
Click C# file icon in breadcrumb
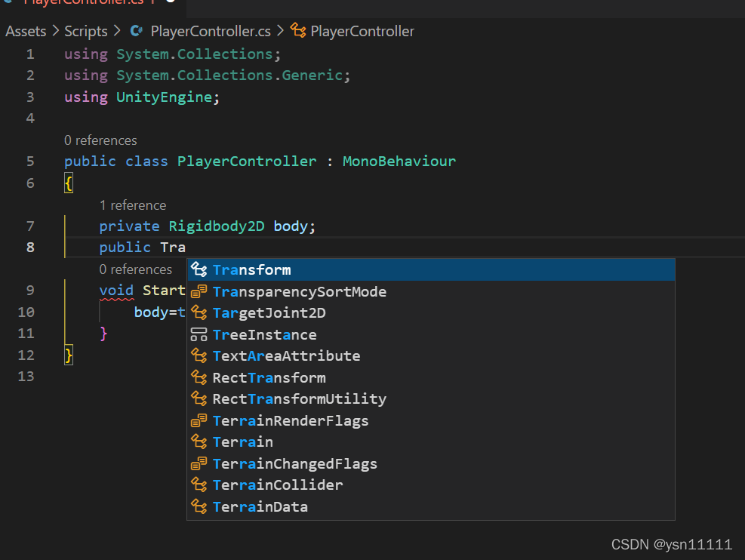click(x=137, y=31)
